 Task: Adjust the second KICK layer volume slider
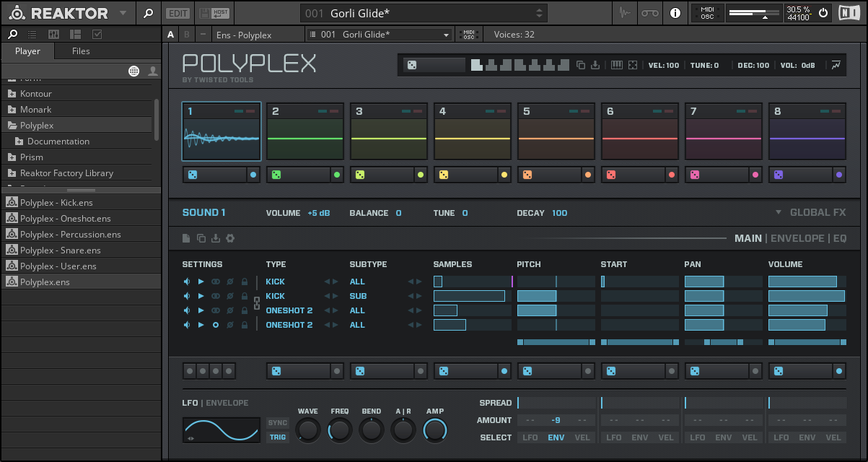(x=806, y=296)
